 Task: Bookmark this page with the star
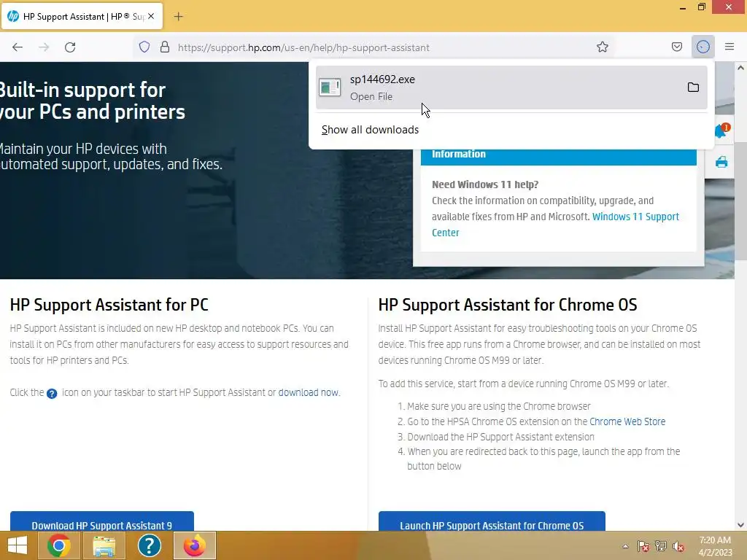pyautogui.click(x=602, y=47)
